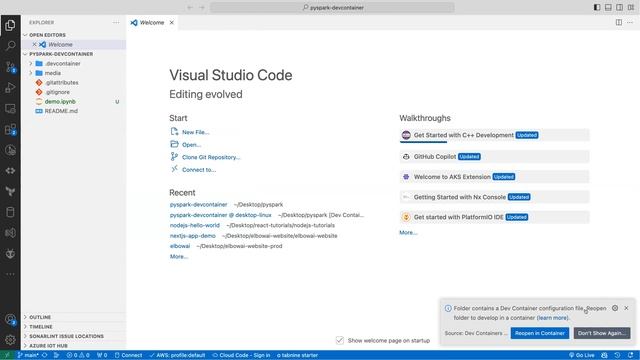Click Clone Git Repository... link
This screenshot has width=640, height=360.
pos(211,157)
